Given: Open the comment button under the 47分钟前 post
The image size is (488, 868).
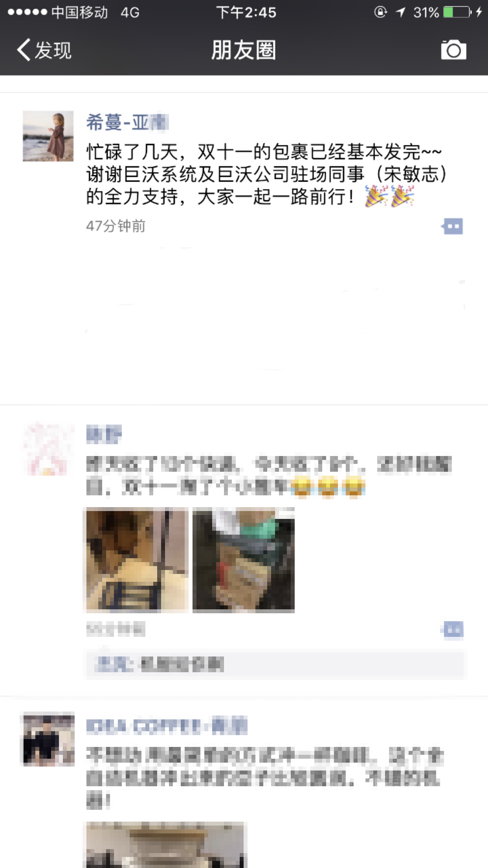Looking at the screenshot, I should (x=452, y=226).
